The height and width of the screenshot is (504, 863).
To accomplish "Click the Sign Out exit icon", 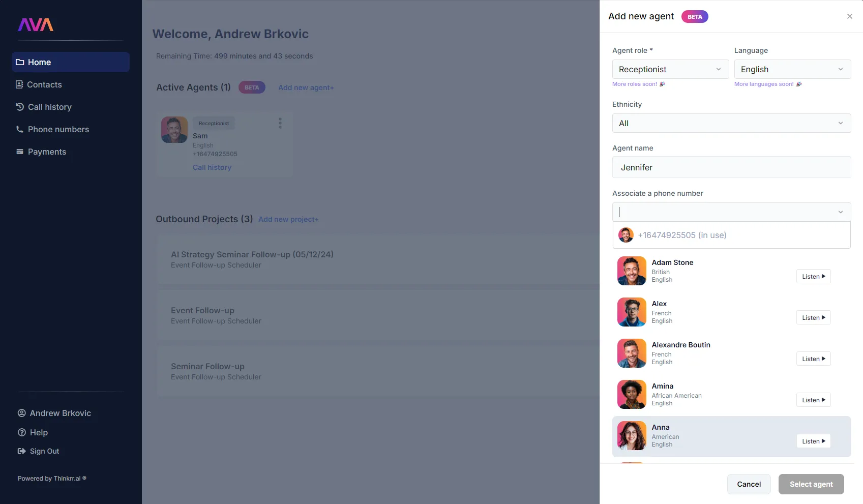I will (x=22, y=451).
